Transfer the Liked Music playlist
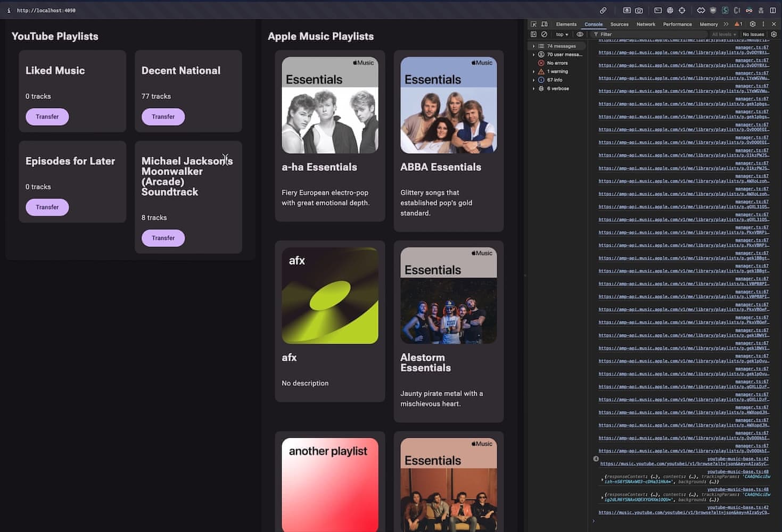782x532 pixels. point(47,117)
